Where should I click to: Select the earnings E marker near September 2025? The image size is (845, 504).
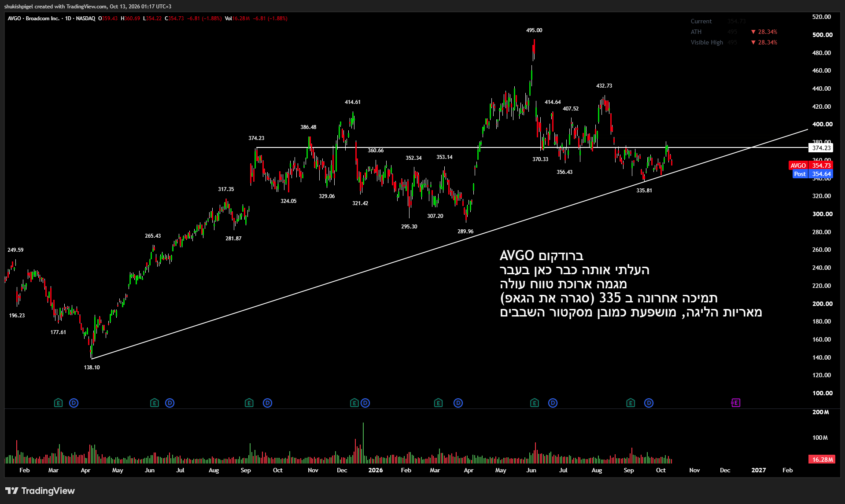click(249, 403)
